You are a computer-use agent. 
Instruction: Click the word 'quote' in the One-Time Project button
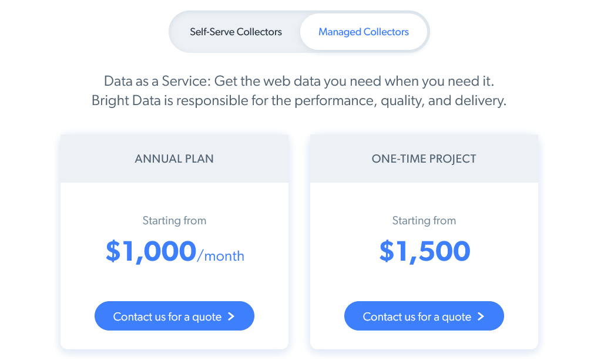[x=457, y=317]
